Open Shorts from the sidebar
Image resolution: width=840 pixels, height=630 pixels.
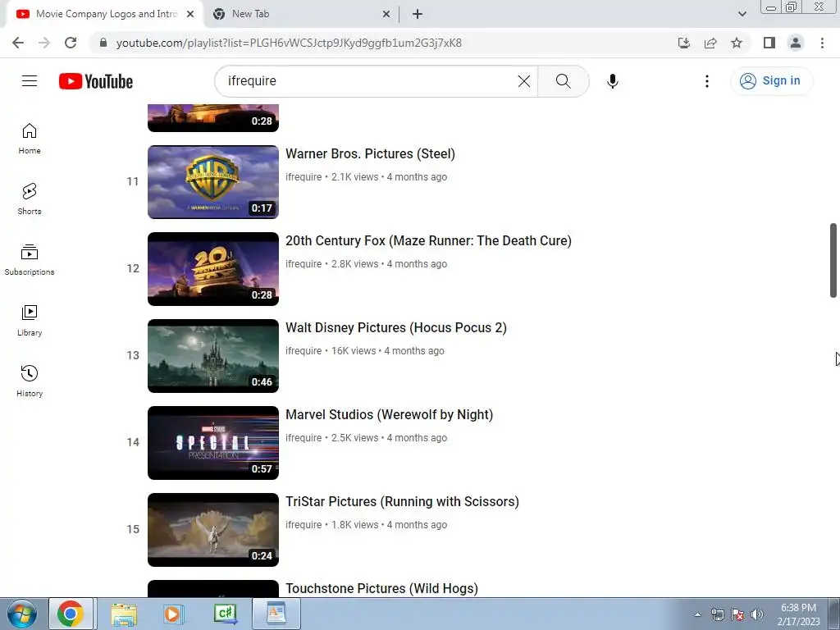pos(30,199)
